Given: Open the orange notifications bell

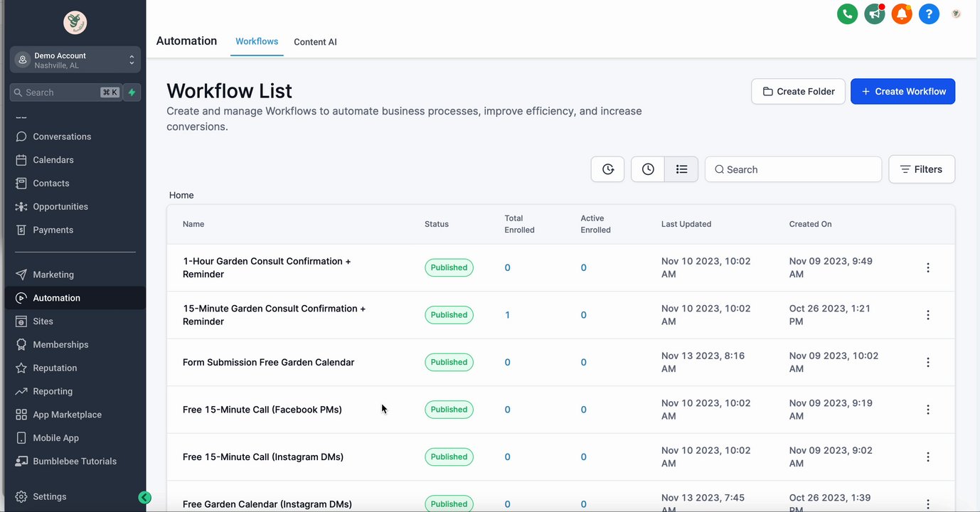Looking at the screenshot, I should tap(902, 14).
